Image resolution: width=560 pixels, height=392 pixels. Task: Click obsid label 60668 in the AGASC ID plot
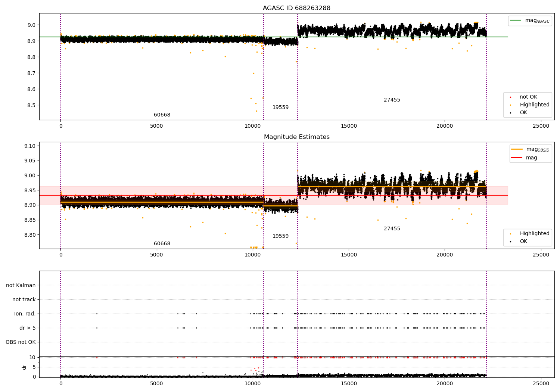(162, 115)
